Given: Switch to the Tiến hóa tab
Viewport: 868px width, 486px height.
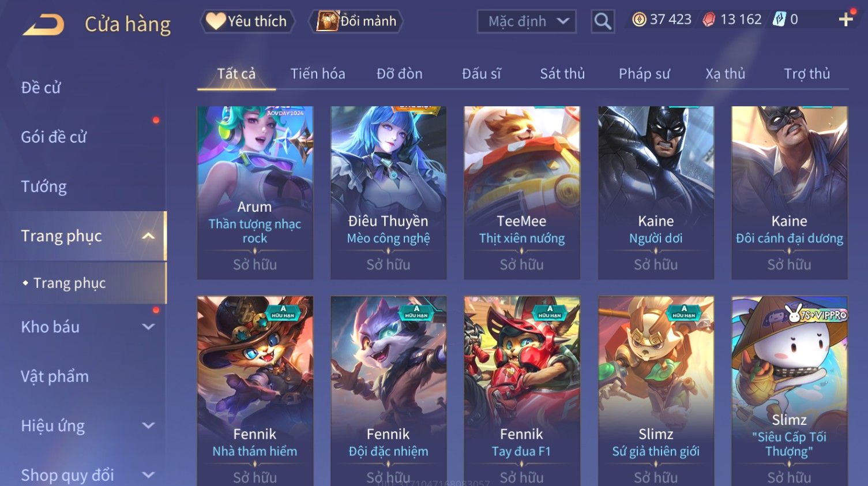Looking at the screenshot, I should tap(318, 74).
